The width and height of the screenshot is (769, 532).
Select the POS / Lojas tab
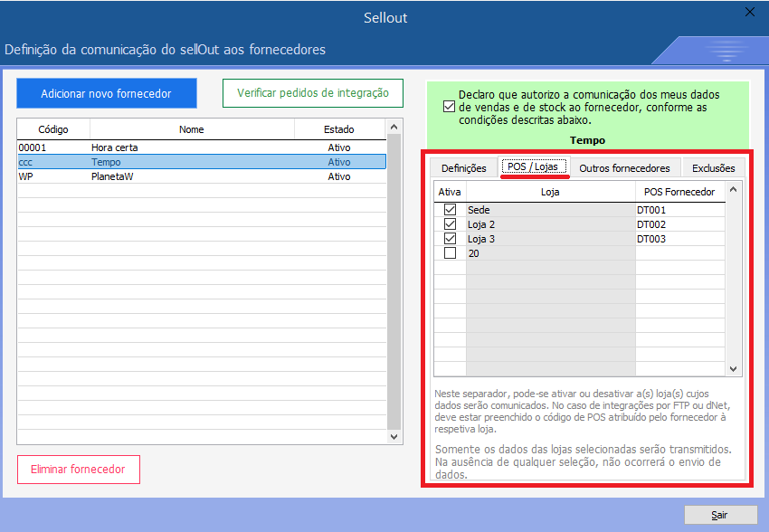click(x=535, y=167)
